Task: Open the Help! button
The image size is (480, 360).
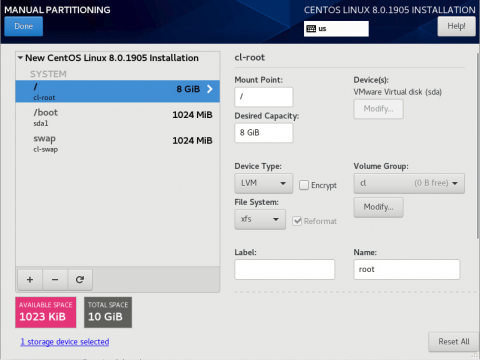Action: pos(456,26)
